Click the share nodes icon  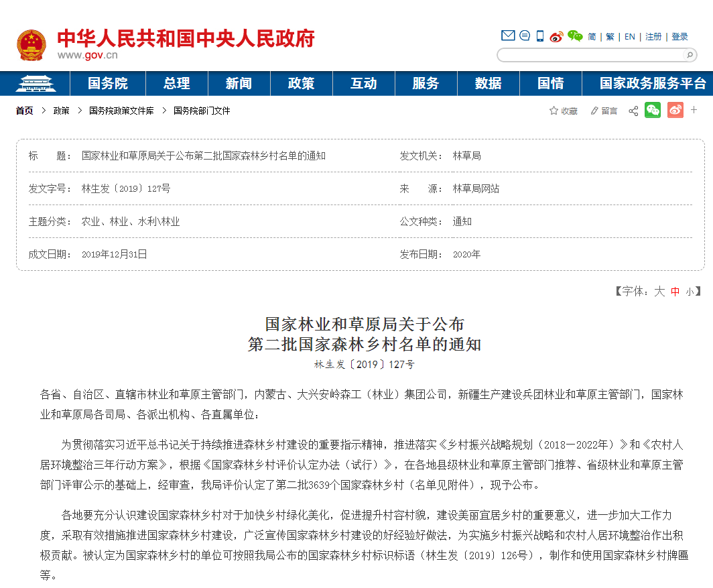pyautogui.click(x=633, y=111)
